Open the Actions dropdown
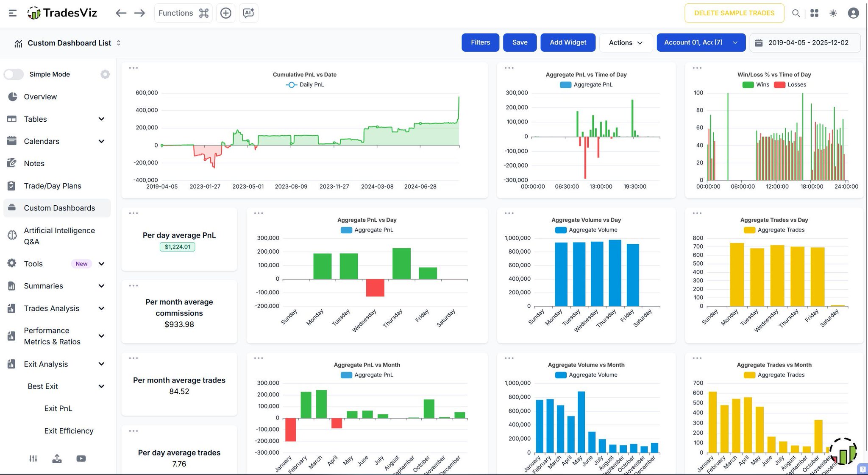 [x=626, y=42]
